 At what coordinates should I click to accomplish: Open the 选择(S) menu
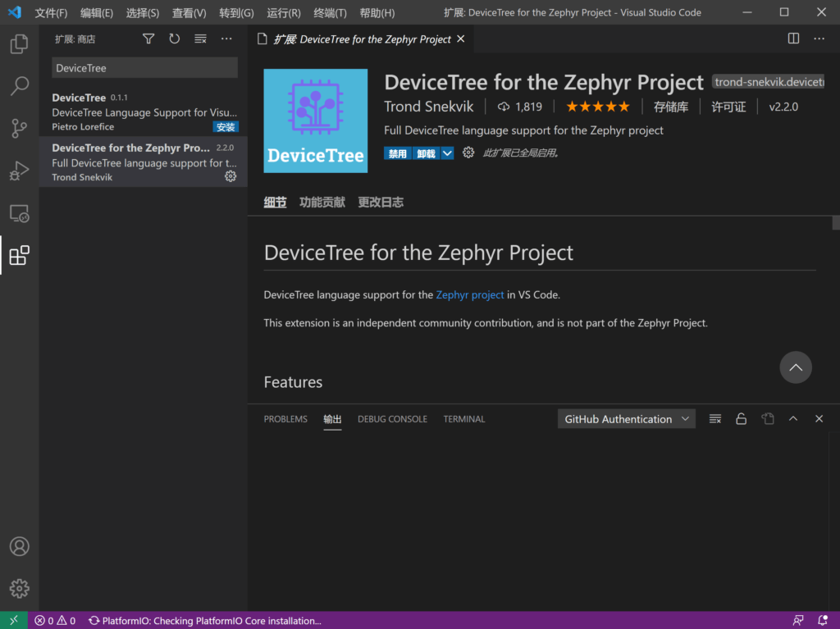pyautogui.click(x=143, y=13)
